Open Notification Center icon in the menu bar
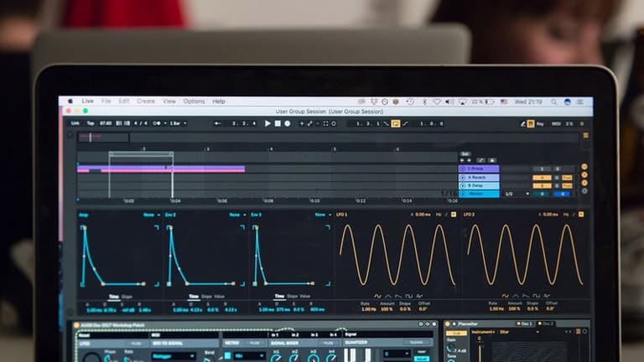Screen dimensions: 644x362 point(580,101)
